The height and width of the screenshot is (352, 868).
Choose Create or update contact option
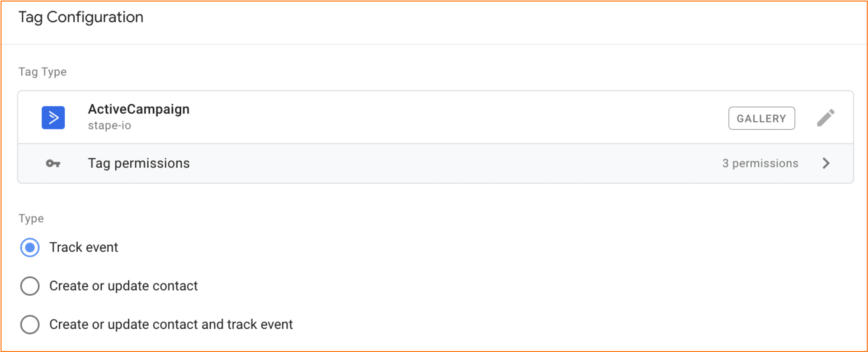pos(30,286)
